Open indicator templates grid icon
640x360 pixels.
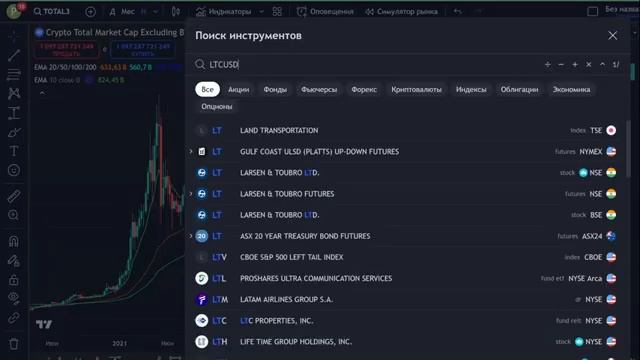tap(277, 11)
